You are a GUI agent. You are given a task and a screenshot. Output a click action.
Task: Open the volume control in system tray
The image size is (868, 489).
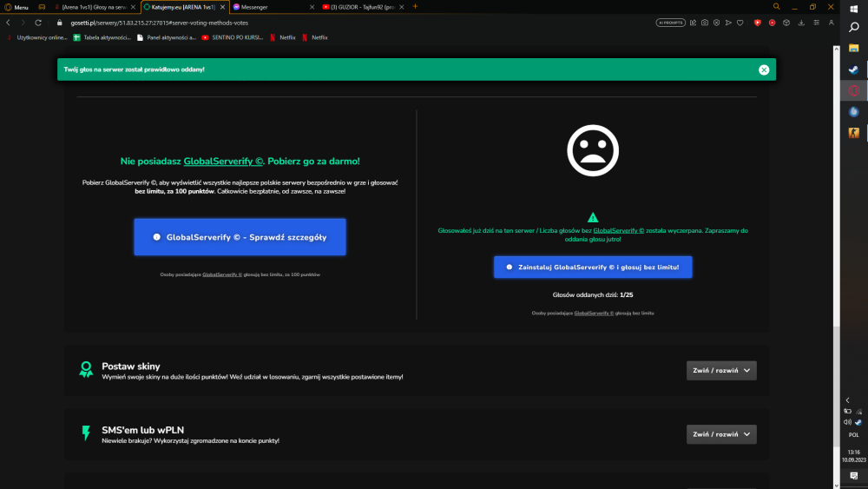[847, 422]
